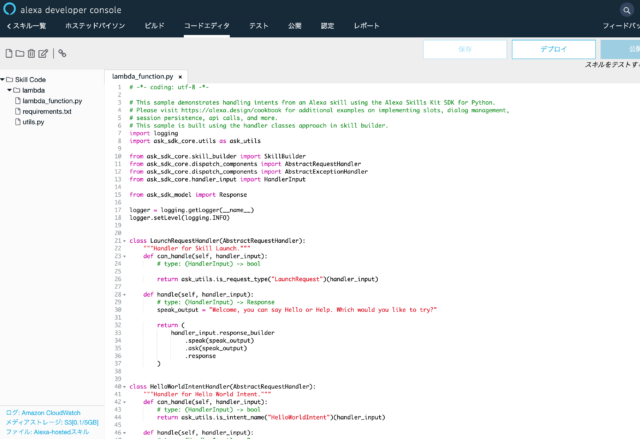Viewport: 640px width, 439px height.
Task: Switch to the ビルド tab
Action: coord(154,26)
